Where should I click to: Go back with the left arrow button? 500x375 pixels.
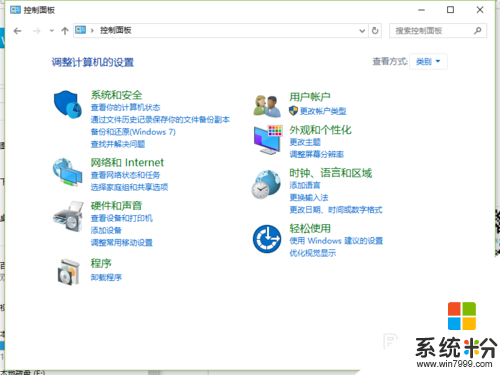(18, 31)
